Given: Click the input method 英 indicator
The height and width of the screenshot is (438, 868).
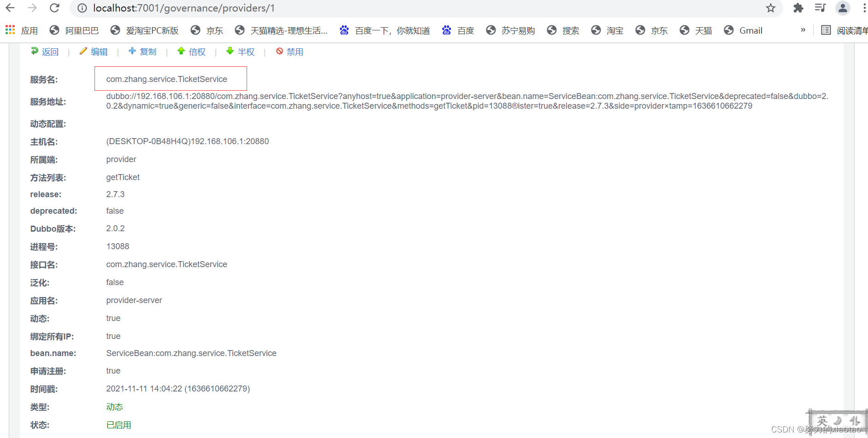Looking at the screenshot, I should click(822, 420).
